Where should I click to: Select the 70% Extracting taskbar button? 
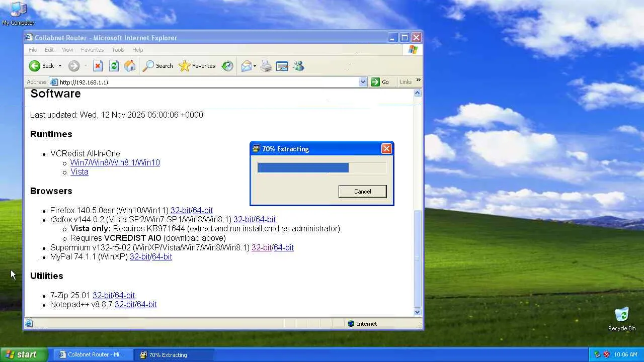point(174,354)
